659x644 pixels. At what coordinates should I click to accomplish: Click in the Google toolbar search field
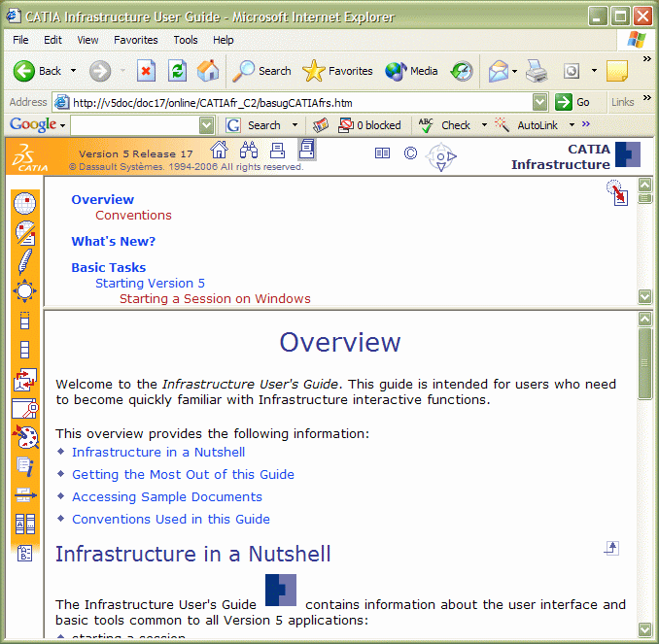[x=135, y=125]
